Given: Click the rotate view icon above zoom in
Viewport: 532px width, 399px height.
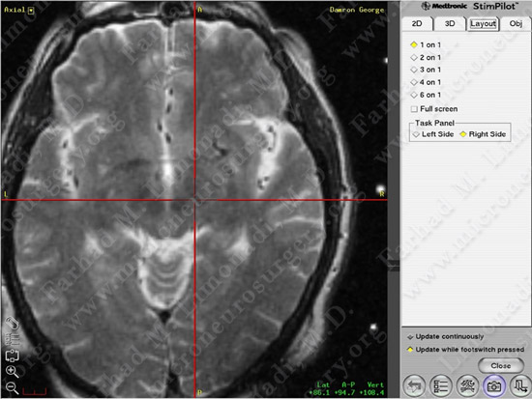Looking at the screenshot, I should coord(13,356).
